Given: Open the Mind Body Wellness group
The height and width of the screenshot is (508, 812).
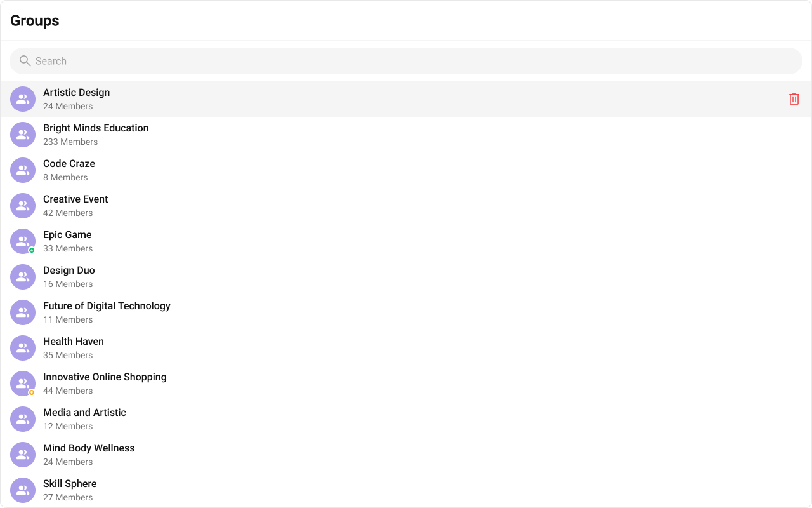Looking at the screenshot, I should coord(406,455).
